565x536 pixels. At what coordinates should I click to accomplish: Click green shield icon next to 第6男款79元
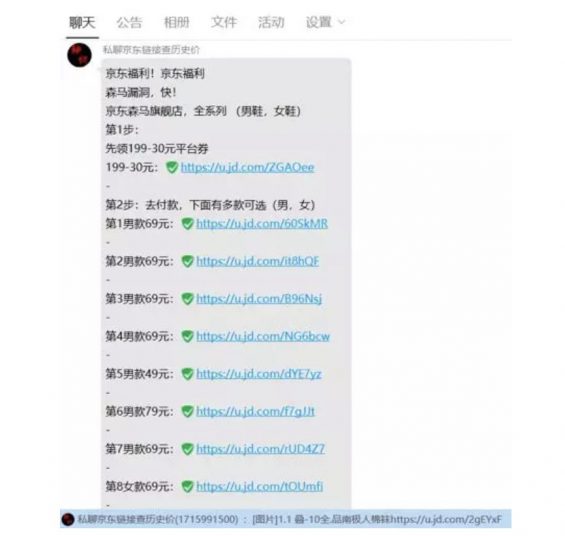click(x=187, y=411)
